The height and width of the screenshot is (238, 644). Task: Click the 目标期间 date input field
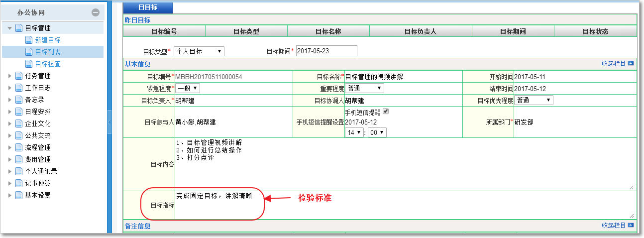click(x=326, y=51)
